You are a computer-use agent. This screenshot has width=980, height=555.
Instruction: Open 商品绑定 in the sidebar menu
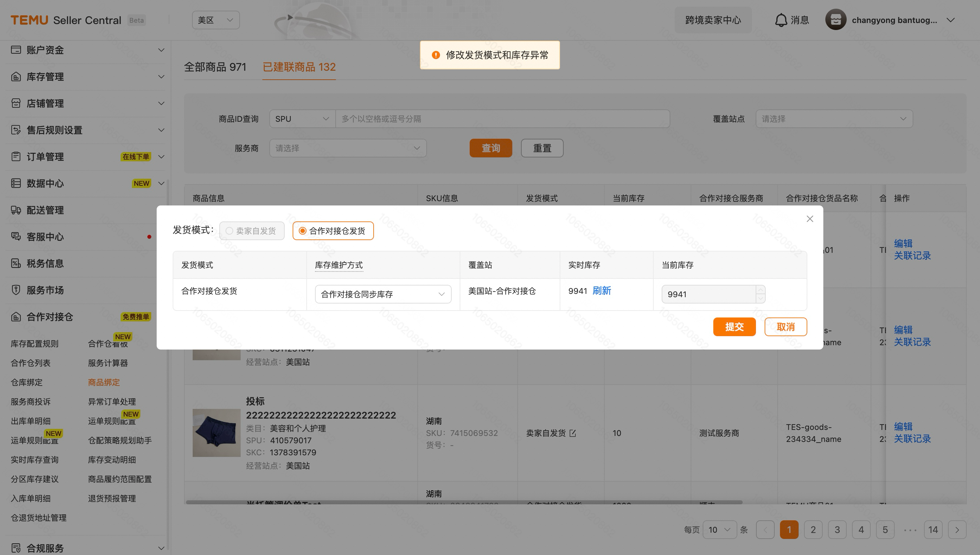(103, 382)
